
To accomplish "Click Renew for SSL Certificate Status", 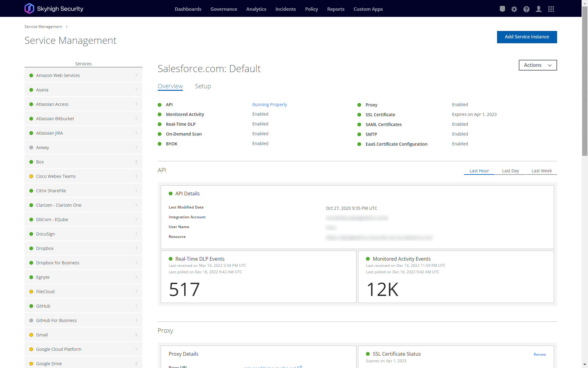I will (540, 354).
